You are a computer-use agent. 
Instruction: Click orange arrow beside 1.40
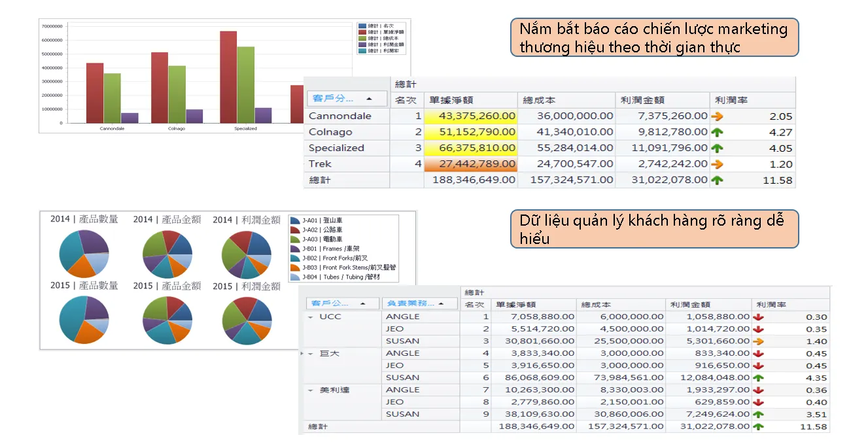coord(758,341)
